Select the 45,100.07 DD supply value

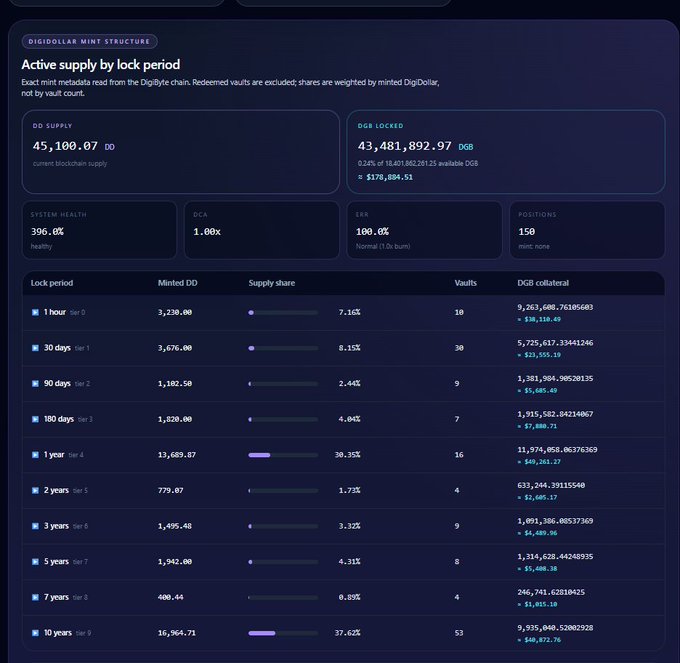[65, 146]
